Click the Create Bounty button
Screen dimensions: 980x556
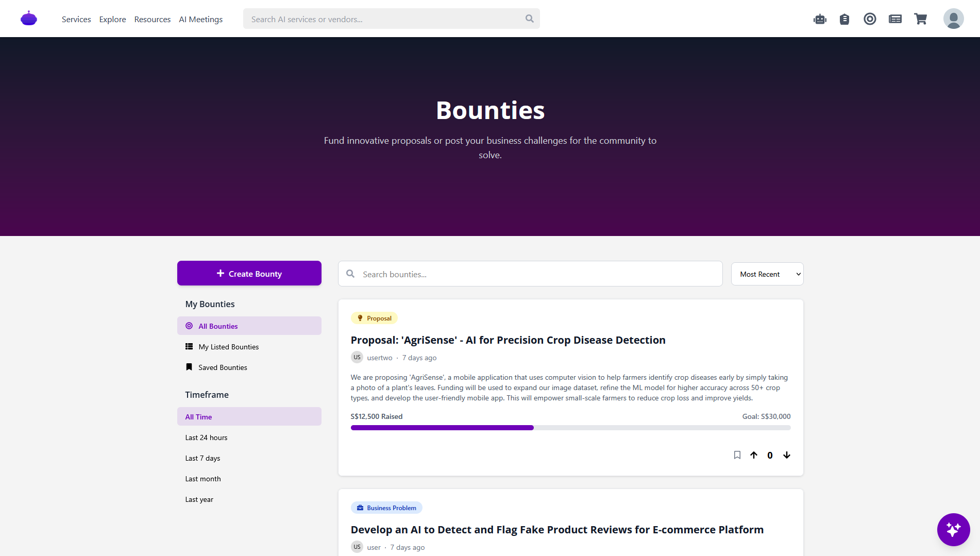249,273
